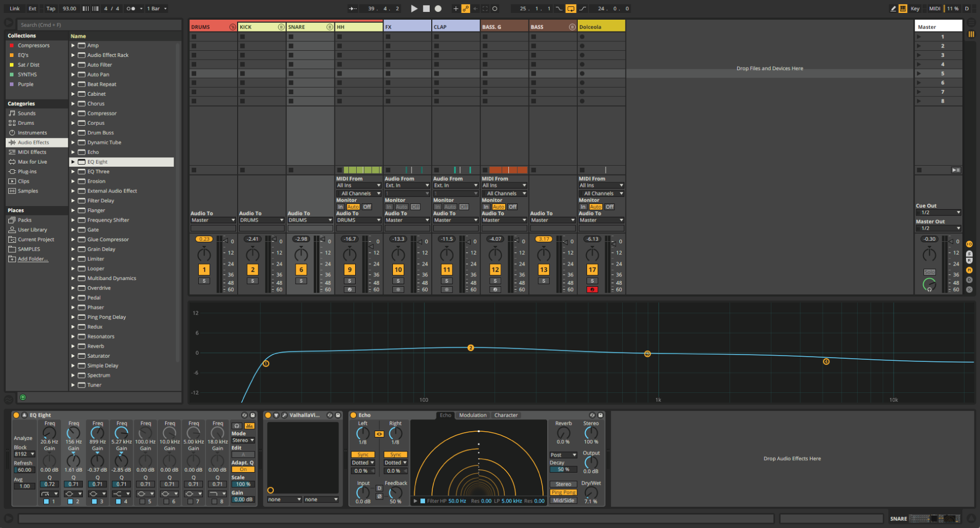Click the Tap tempo button
This screenshot has width=980, height=528.
pyautogui.click(x=51, y=8)
